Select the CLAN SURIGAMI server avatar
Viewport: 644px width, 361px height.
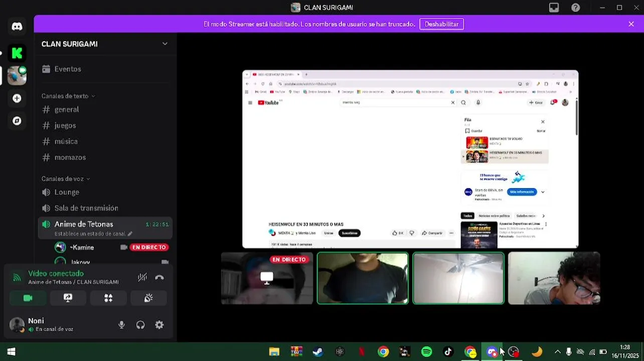(x=17, y=75)
